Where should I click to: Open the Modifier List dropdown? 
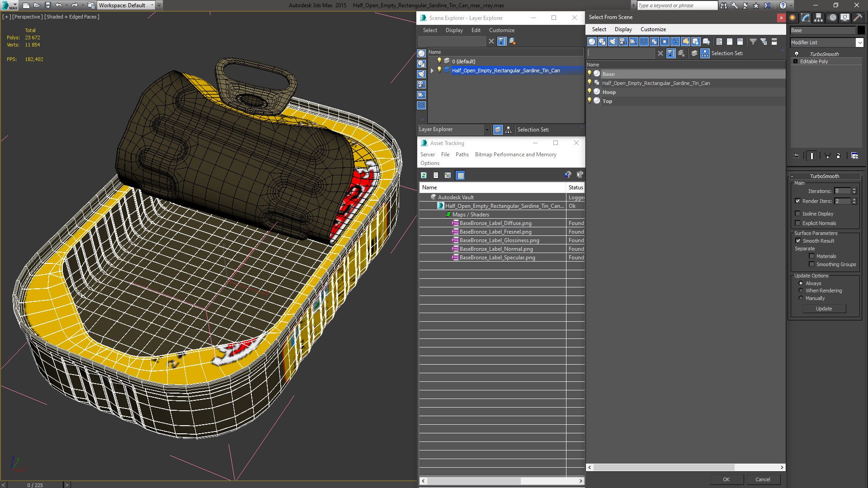(x=859, y=42)
